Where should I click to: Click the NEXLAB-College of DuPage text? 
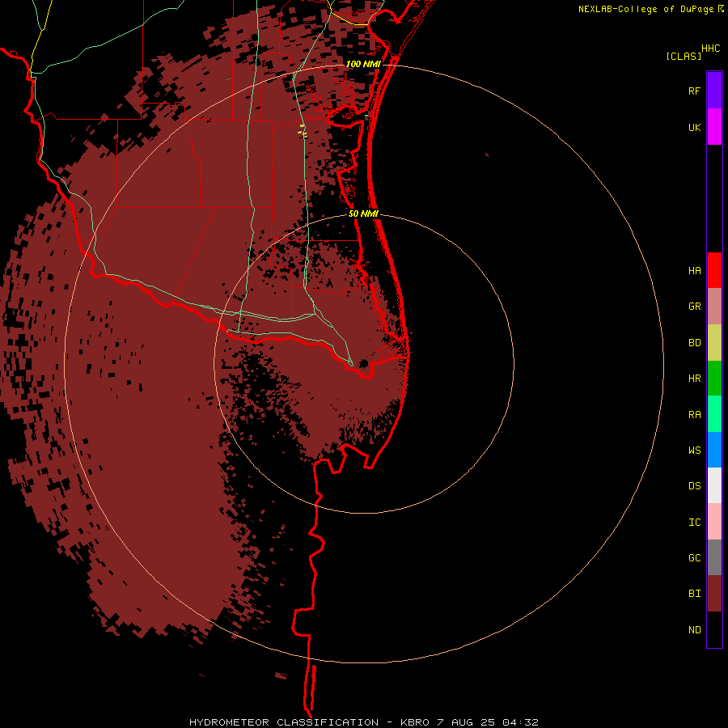tap(646, 9)
